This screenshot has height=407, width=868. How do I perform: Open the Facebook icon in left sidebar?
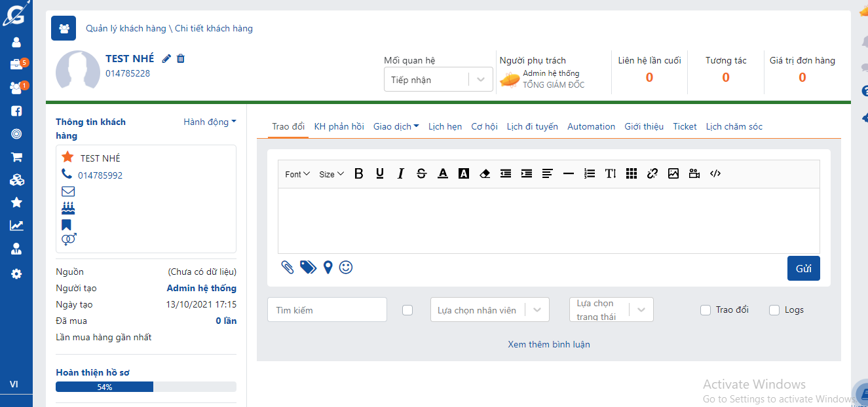[16, 111]
